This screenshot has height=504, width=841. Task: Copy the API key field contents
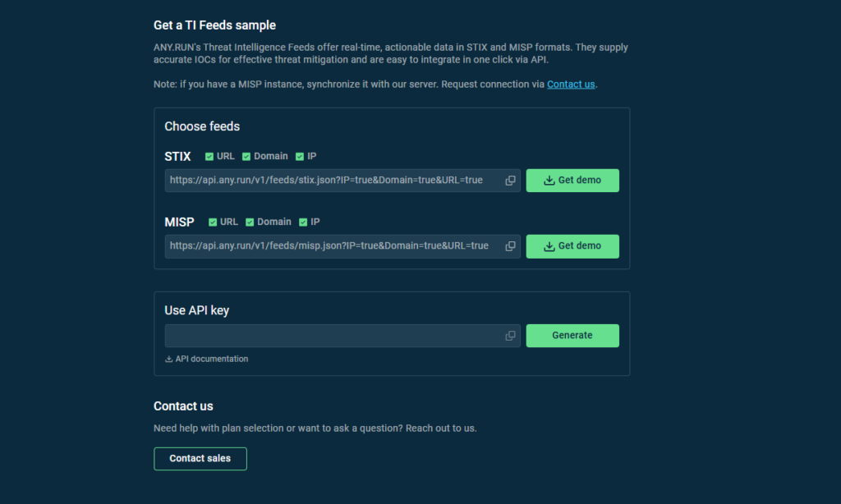(510, 336)
